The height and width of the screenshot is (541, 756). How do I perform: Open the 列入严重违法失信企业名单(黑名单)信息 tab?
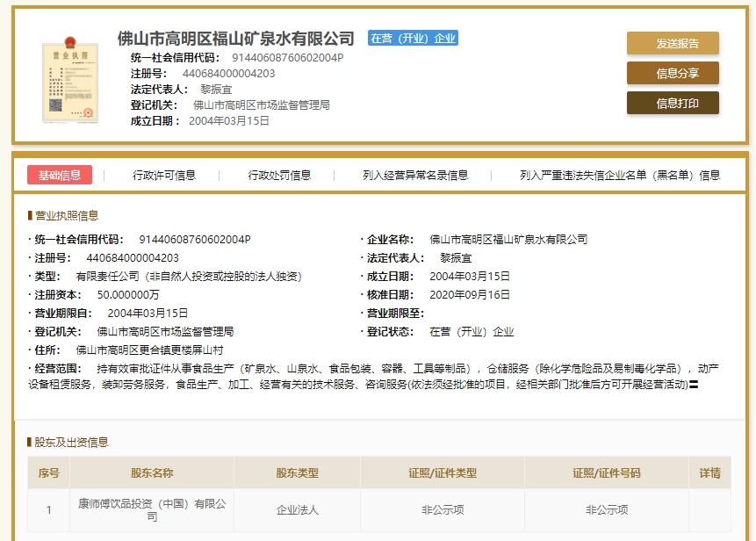click(x=620, y=175)
